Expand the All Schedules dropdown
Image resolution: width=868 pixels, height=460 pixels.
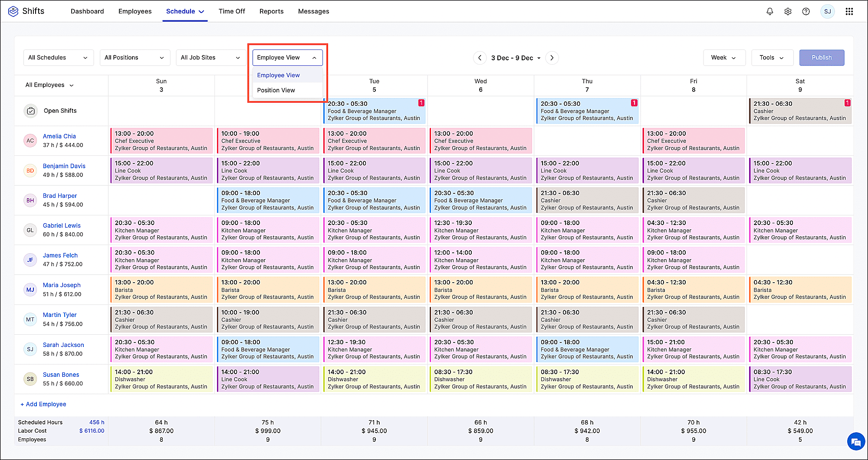[x=58, y=58]
